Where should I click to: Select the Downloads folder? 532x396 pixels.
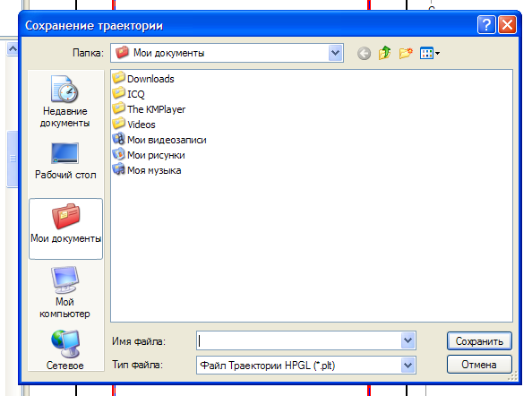[x=143, y=78]
